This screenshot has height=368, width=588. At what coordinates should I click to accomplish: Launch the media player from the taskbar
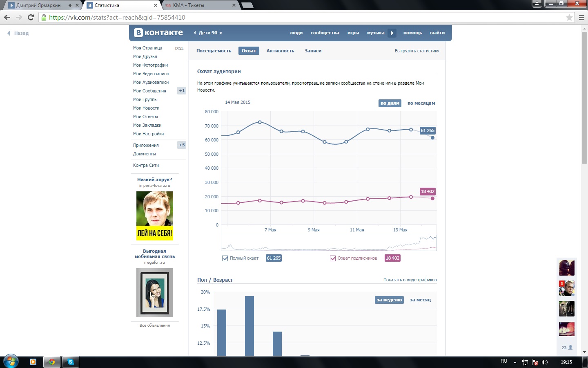[x=33, y=362]
